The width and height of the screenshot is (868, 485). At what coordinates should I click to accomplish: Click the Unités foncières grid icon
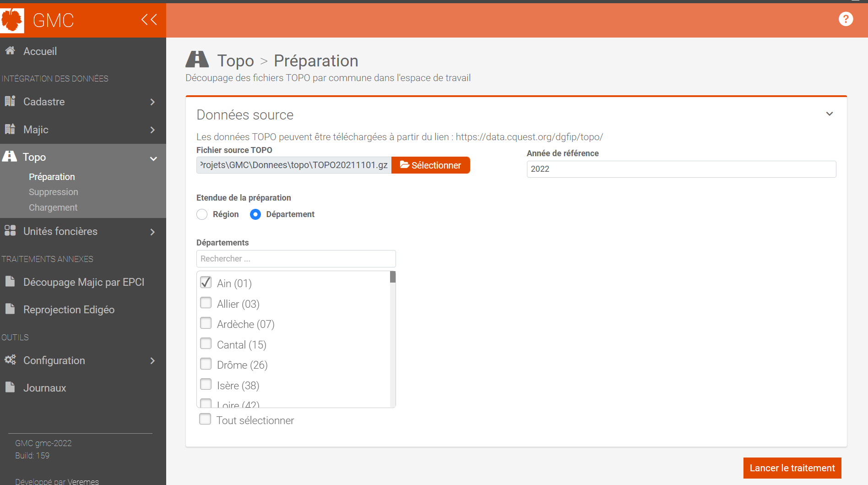tap(10, 230)
